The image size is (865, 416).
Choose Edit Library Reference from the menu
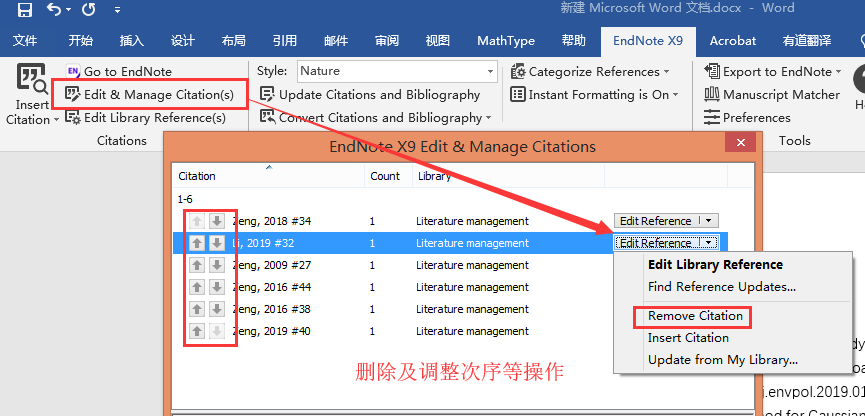715,265
